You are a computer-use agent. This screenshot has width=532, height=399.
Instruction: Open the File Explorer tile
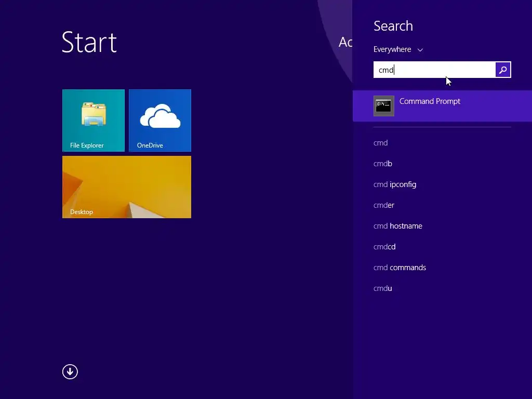coord(94,121)
